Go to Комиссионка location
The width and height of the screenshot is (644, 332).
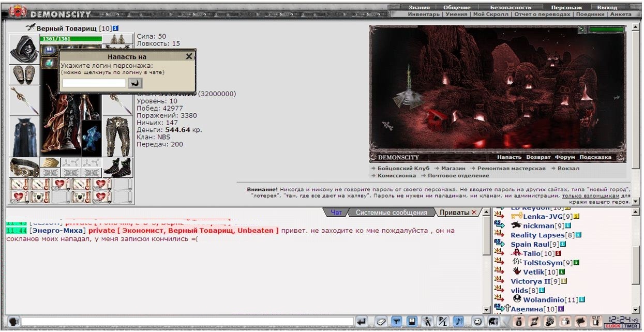tap(396, 176)
